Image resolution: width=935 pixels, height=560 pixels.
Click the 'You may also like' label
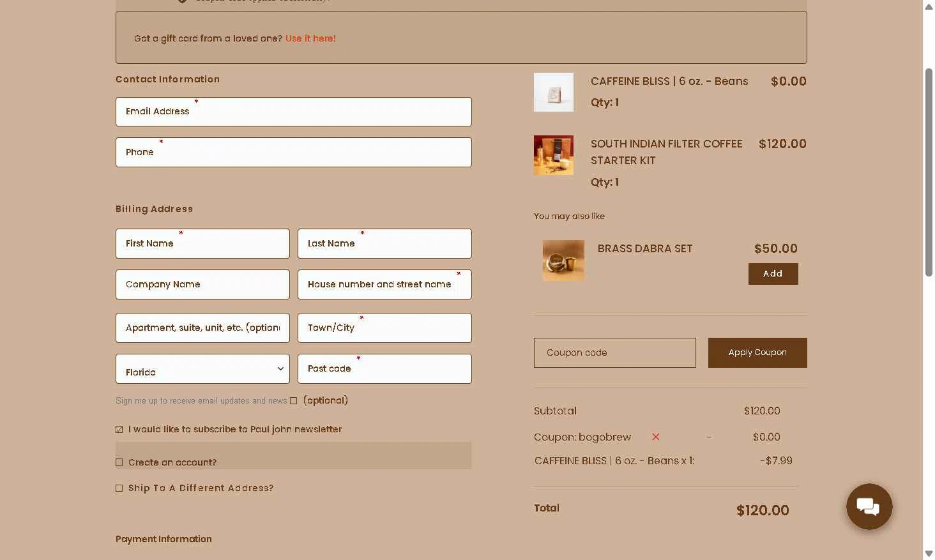569,216
